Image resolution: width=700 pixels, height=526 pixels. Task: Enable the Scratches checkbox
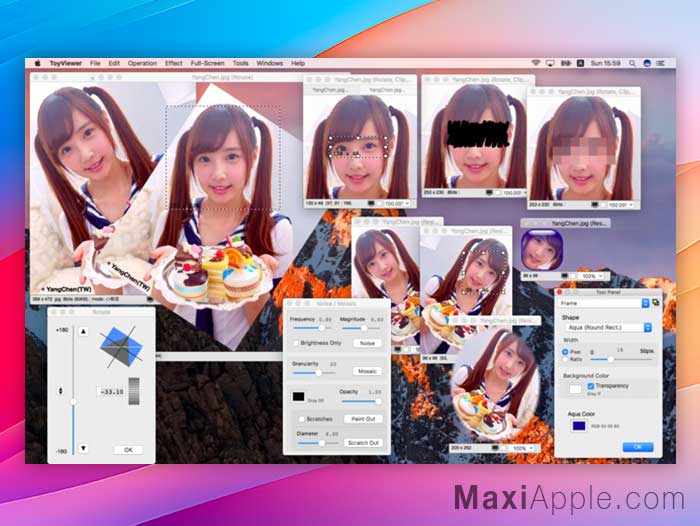click(x=301, y=419)
